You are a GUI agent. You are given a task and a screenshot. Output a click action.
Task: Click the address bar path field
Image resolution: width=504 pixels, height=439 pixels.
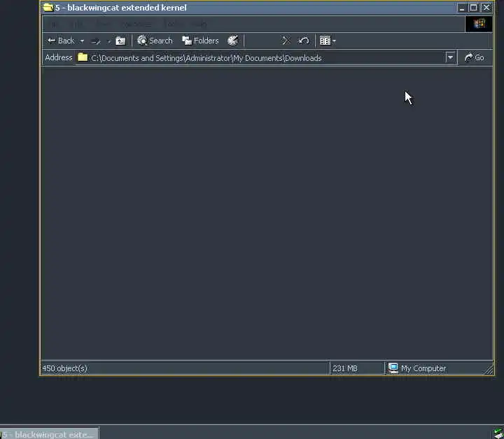pyautogui.click(x=260, y=58)
